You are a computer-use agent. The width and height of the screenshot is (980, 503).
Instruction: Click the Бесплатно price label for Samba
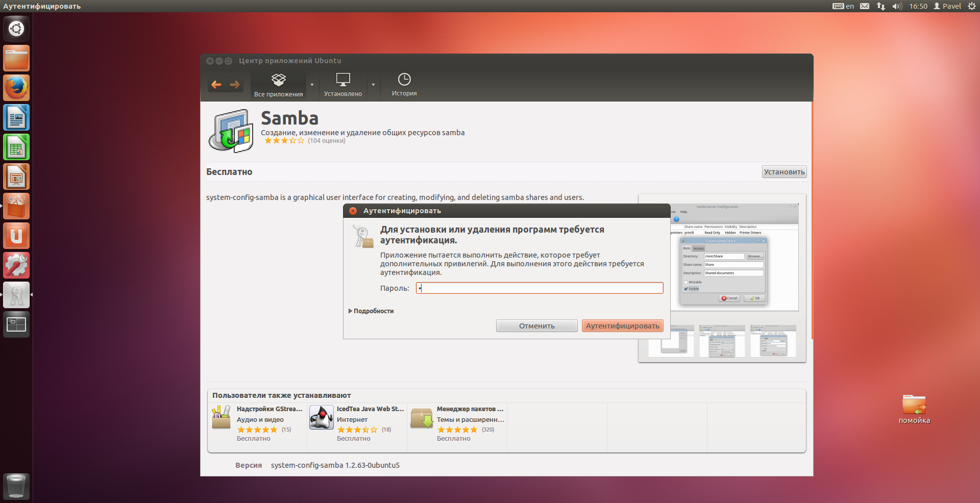(229, 172)
